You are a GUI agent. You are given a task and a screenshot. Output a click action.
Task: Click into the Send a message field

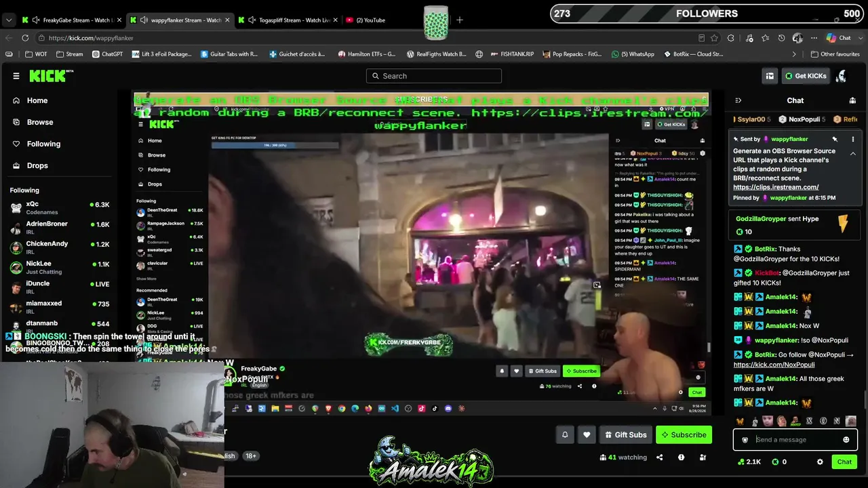[x=795, y=440]
